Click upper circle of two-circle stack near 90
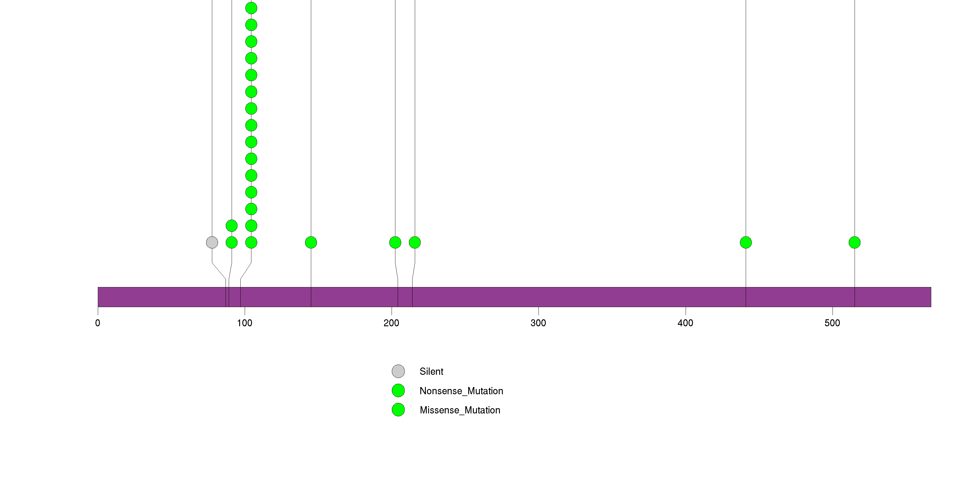Viewport: 980px width, 491px height. point(232,226)
